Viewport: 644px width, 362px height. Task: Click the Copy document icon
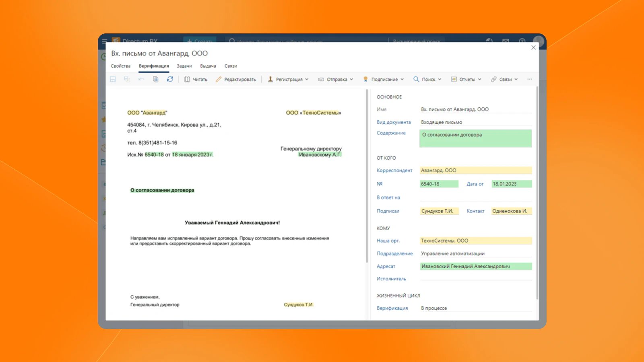pyautogui.click(x=156, y=79)
